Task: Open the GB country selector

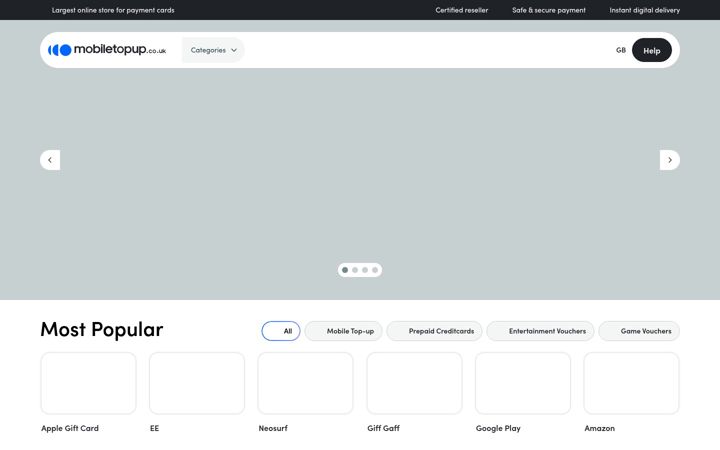Action: point(620,50)
